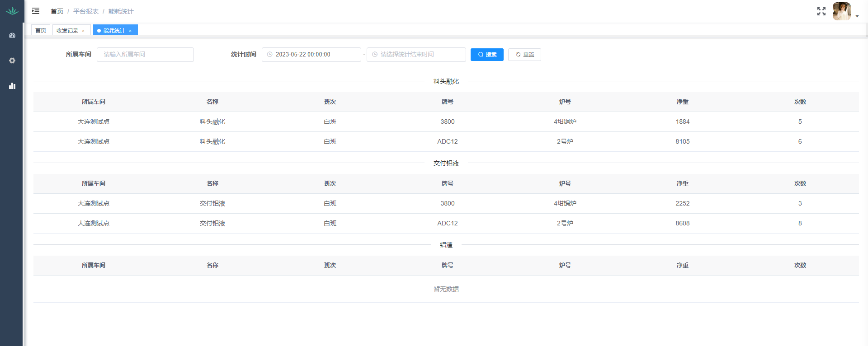868x346 pixels.
Task: Click 3800 grade in 交付铝液 table
Action: coord(448,204)
